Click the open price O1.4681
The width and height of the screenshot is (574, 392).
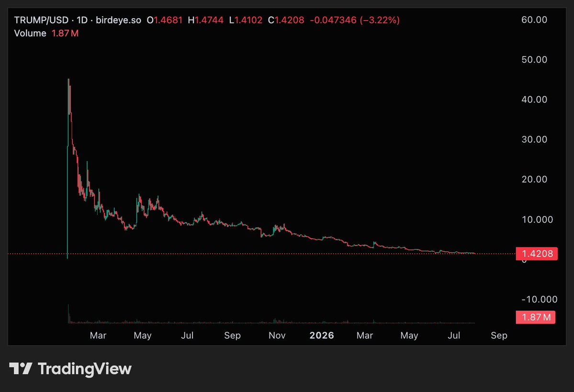point(165,20)
